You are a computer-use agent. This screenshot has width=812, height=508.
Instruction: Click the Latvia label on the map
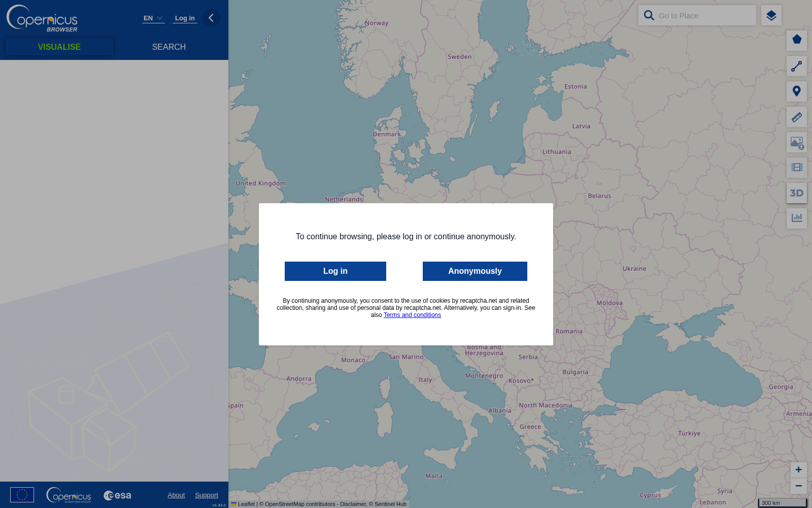[x=581, y=126]
